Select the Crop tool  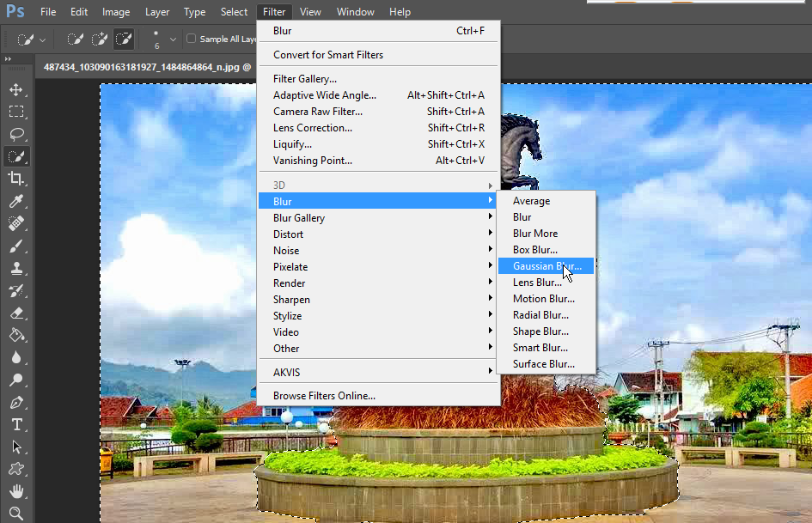pos(17,178)
